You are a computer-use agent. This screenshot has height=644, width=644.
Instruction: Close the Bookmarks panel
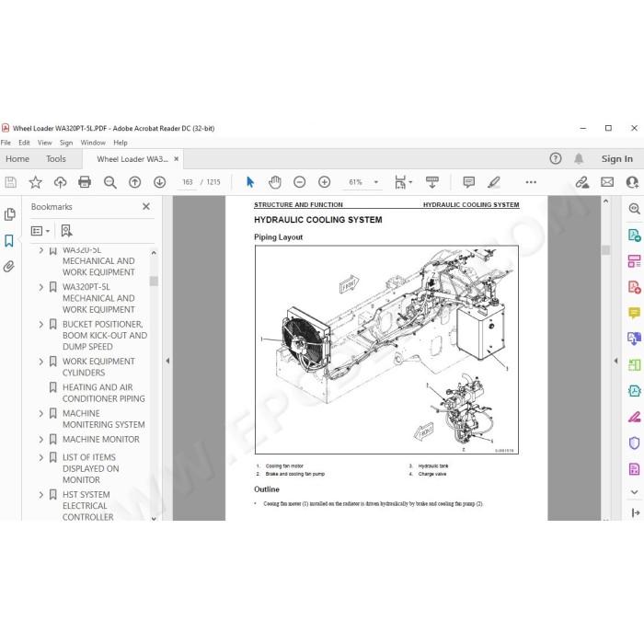(x=146, y=207)
